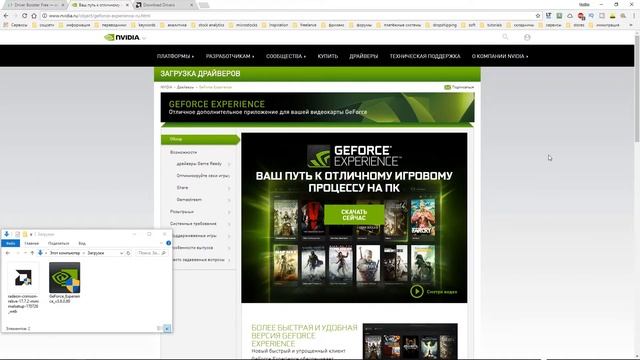The height and width of the screenshot is (360, 640).
Task: Open a new Chrome tab
Action: click(204, 5)
